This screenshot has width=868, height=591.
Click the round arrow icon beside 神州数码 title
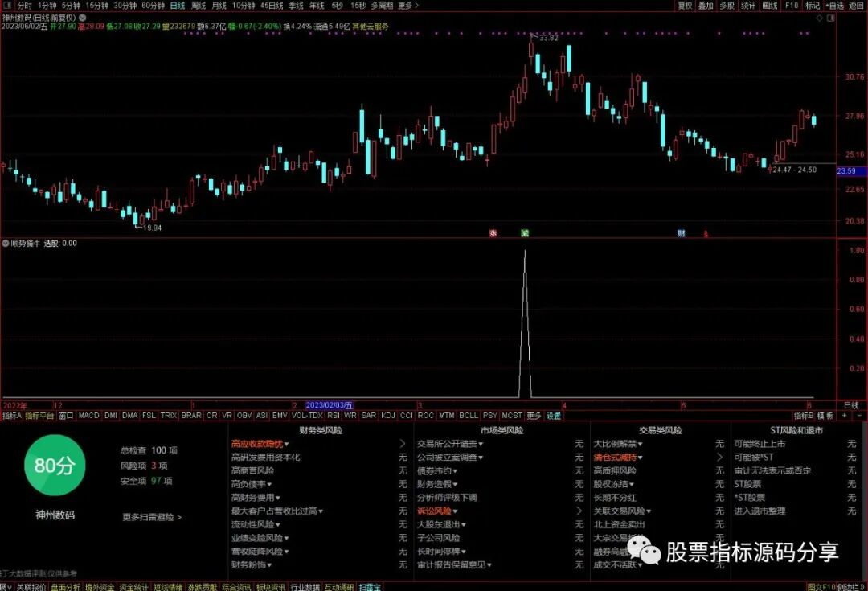tap(83, 18)
